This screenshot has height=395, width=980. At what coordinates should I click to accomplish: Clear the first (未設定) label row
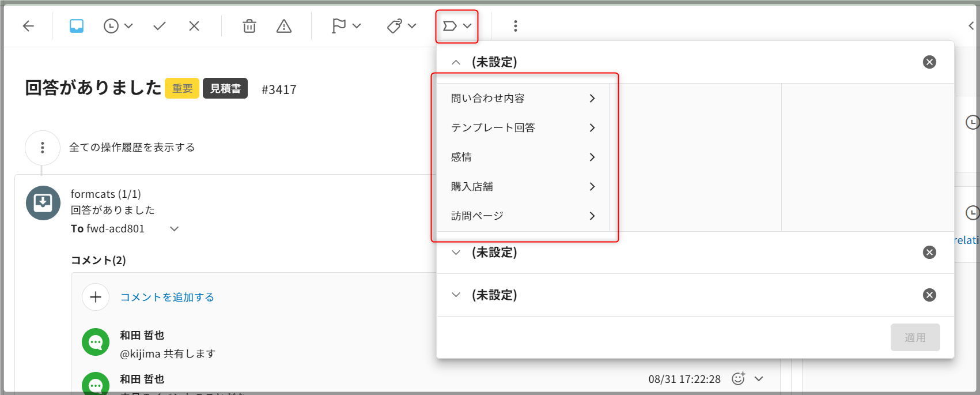click(x=929, y=62)
